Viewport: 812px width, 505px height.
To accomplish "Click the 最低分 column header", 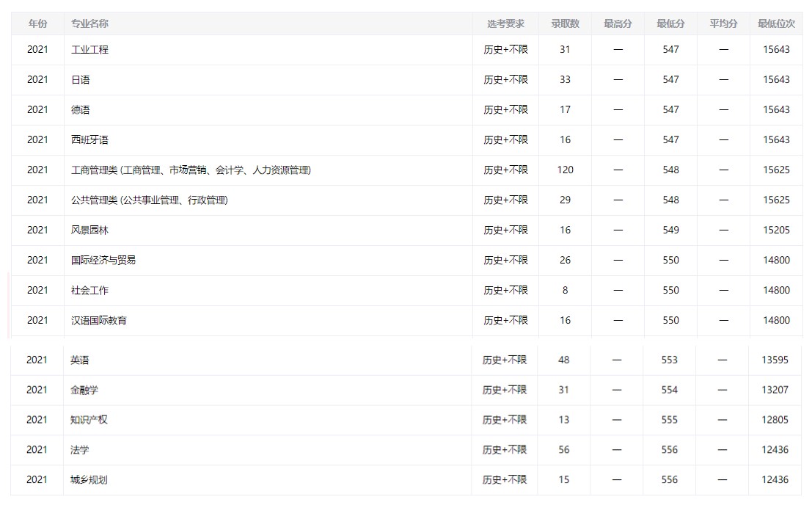I will coord(670,23).
